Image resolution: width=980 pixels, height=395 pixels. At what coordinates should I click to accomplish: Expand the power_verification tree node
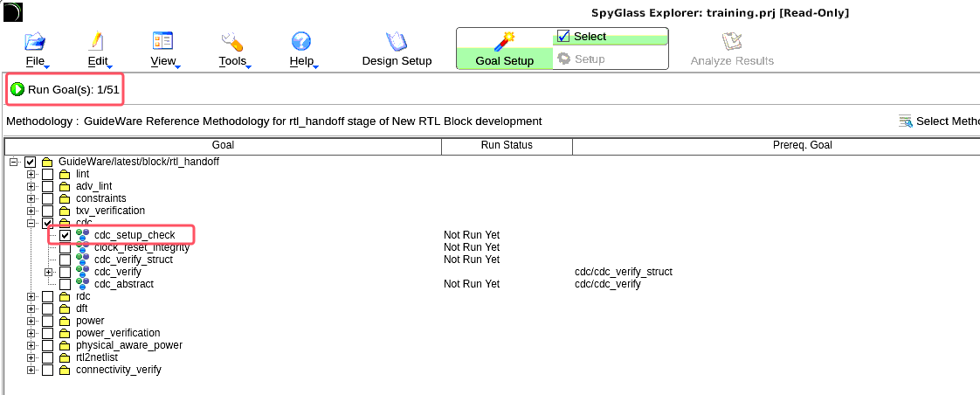(x=31, y=333)
